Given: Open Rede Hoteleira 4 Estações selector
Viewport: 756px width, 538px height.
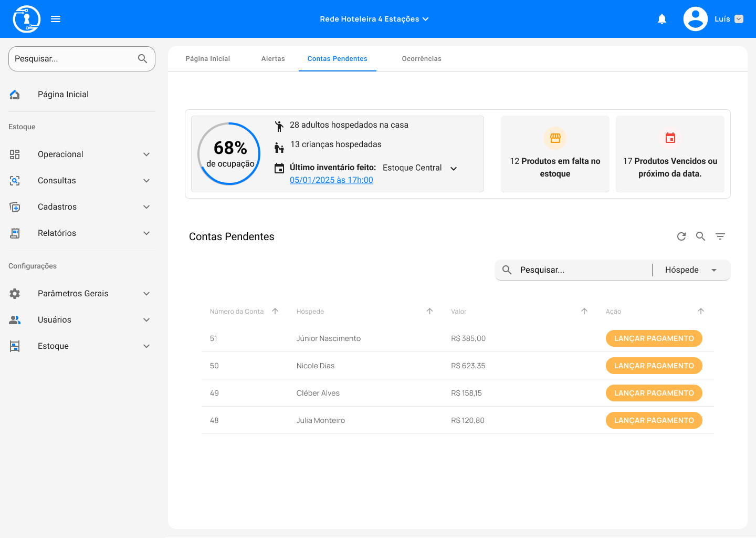Looking at the screenshot, I should pyautogui.click(x=374, y=19).
